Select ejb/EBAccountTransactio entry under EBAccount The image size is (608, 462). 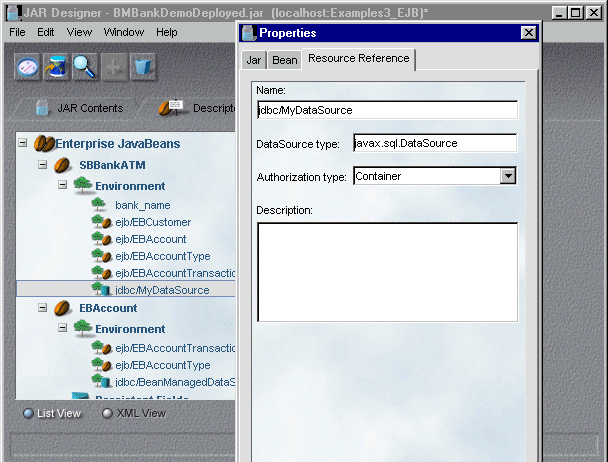[x=175, y=348]
